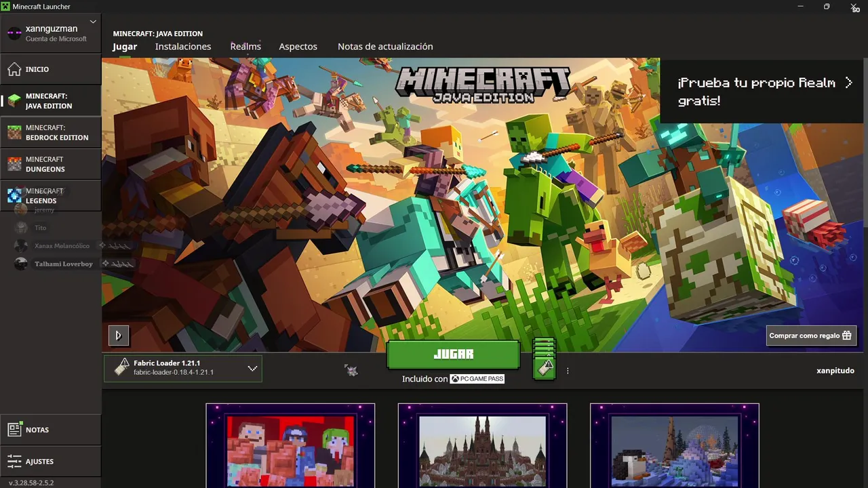Screen dimensions: 868x488
Task: Expand the xannguzman account menu chevron
Action: (93, 22)
